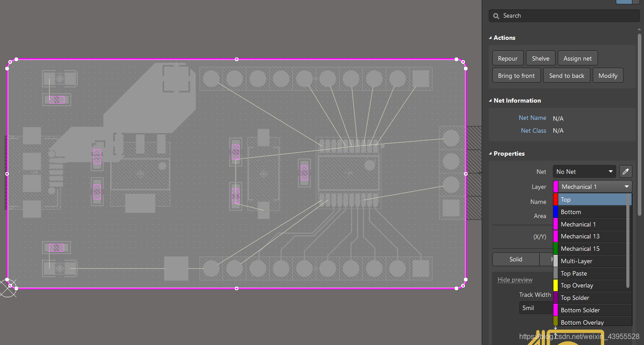Open the Net dropdown showing No Net

click(584, 172)
